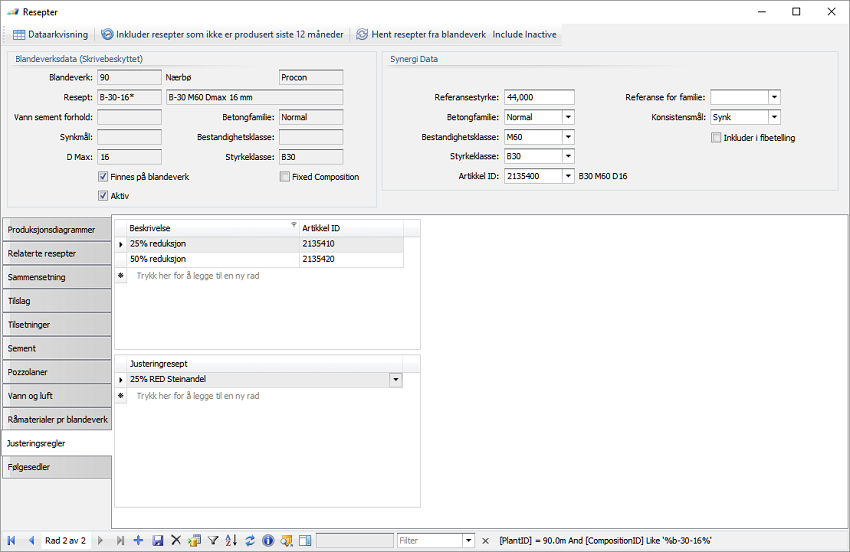The image size is (850, 552).
Task: Click the blue plus add-row icon
Action: click(138, 541)
